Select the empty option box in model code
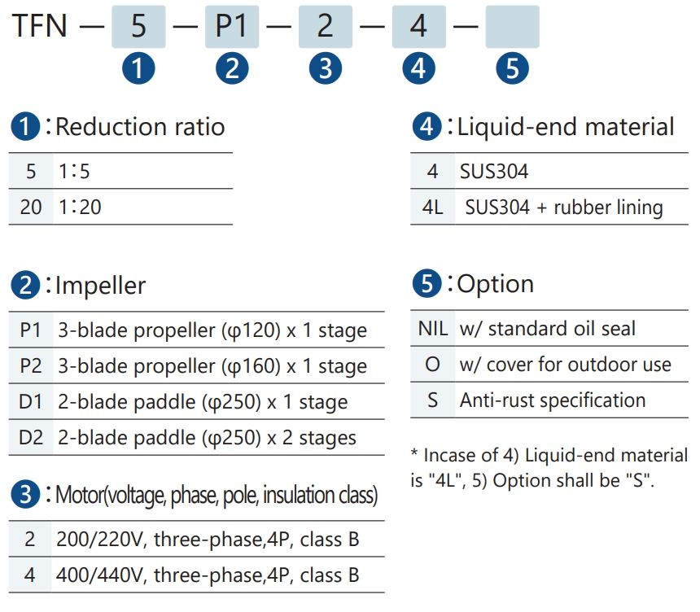700x612 pixels. (x=513, y=27)
